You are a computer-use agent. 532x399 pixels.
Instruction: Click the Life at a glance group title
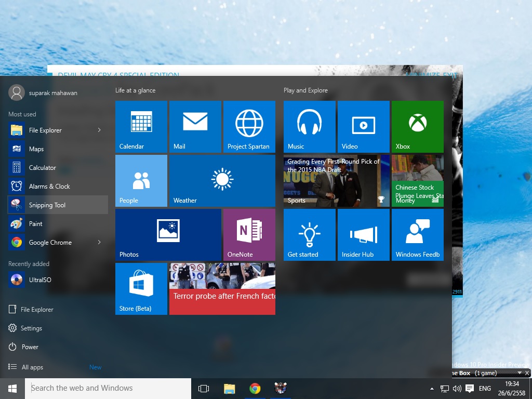click(136, 90)
